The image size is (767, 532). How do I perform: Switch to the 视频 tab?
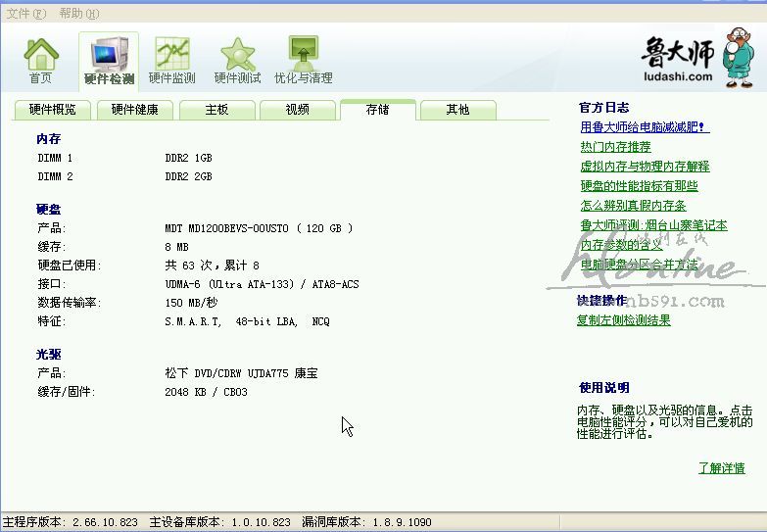[x=298, y=110]
